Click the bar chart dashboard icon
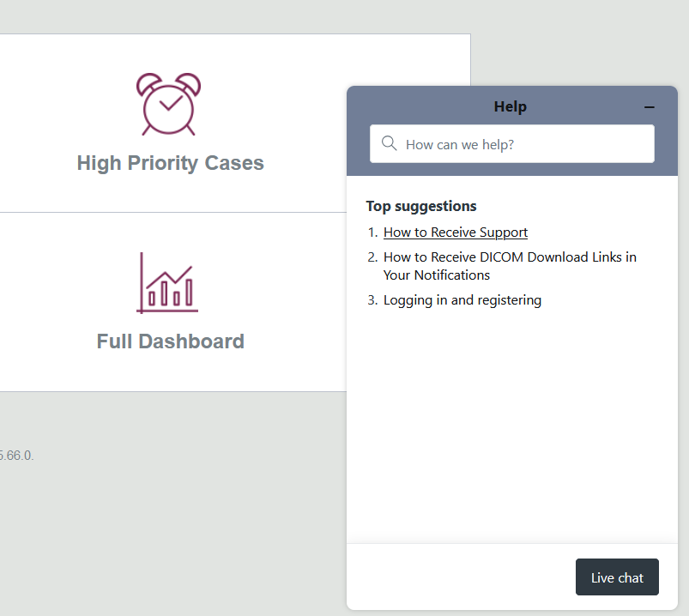 168,283
